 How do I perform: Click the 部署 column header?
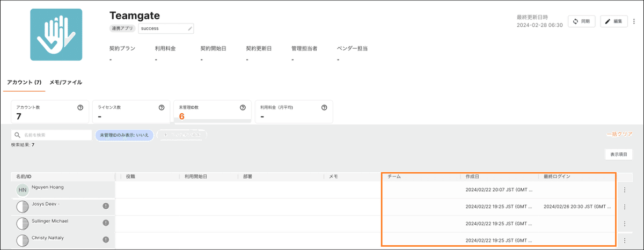click(x=247, y=176)
